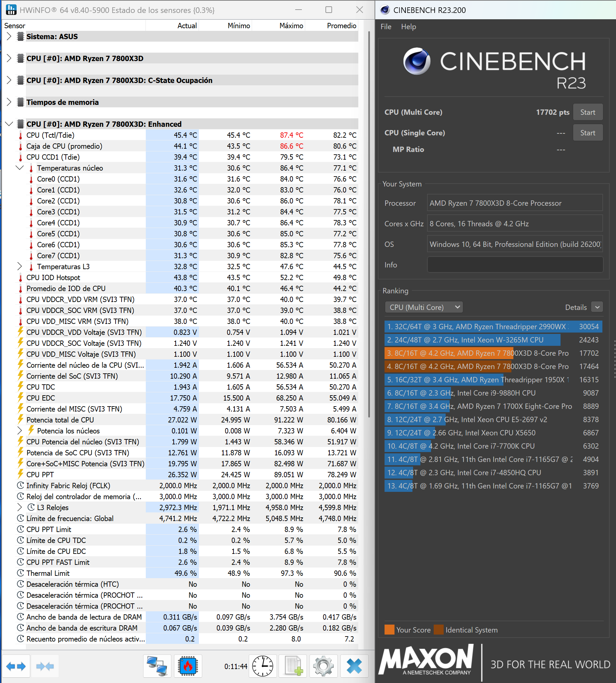Click clock icon beside Thermal Limit
Image resolution: width=616 pixels, height=683 pixels.
click(20, 573)
